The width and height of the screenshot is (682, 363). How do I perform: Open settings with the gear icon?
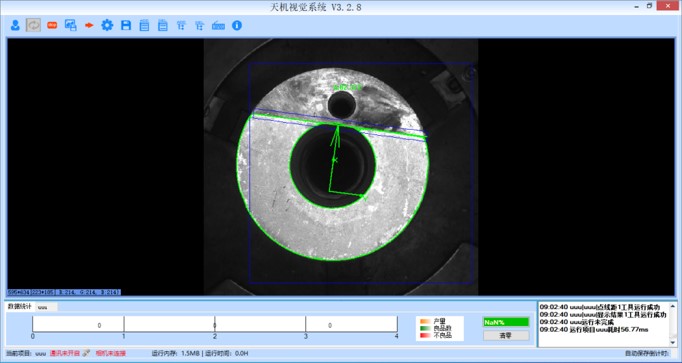[x=107, y=25]
